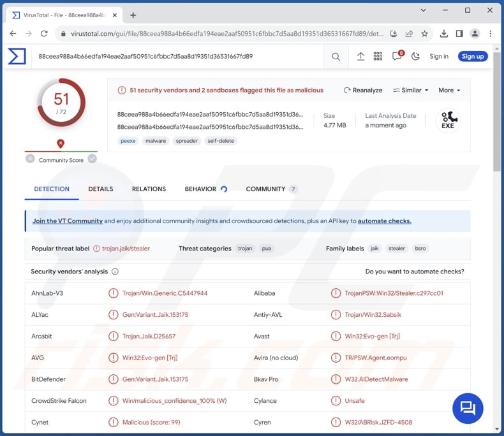Open the notifications icon with badge 8
This screenshot has width=504, height=436.
[397, 56]
